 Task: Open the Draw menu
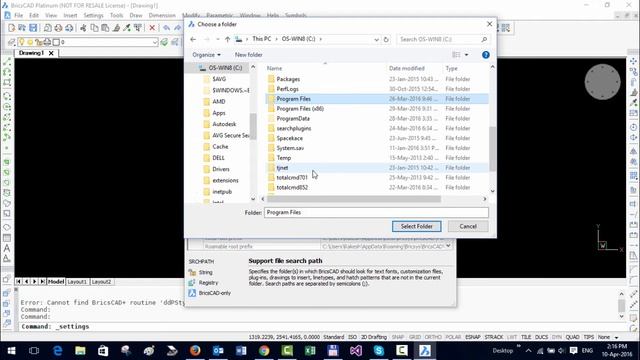[x=136, y=16]
